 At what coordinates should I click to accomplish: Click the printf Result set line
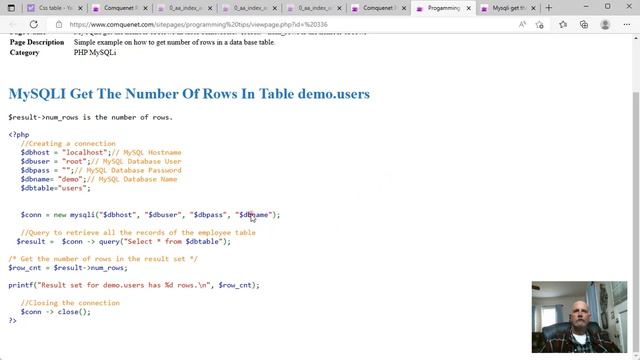(134, 285)
